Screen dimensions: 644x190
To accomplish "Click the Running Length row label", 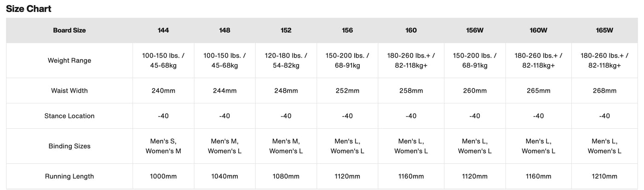I will (x=69, y=176).
